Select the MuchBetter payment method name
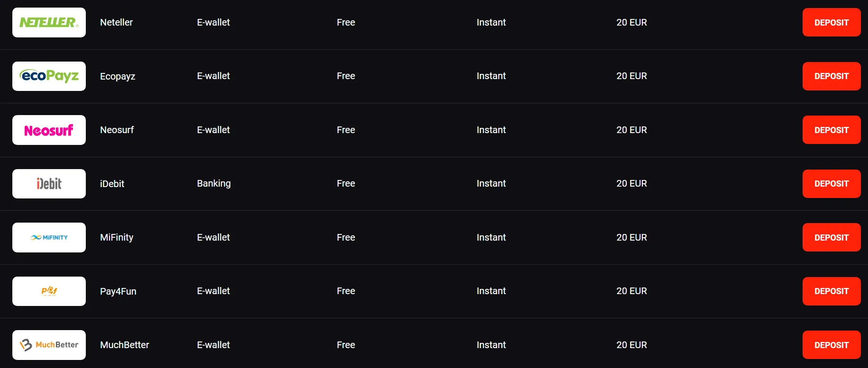 [124, 345]
